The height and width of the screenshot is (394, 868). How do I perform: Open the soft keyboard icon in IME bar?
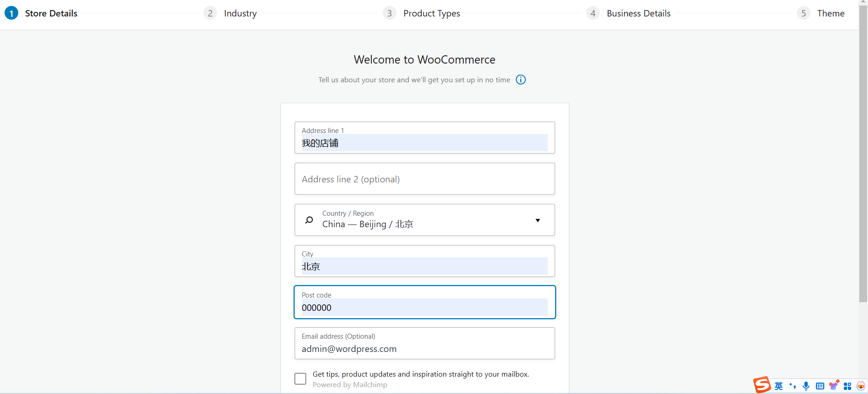click(x=820, y=386)
